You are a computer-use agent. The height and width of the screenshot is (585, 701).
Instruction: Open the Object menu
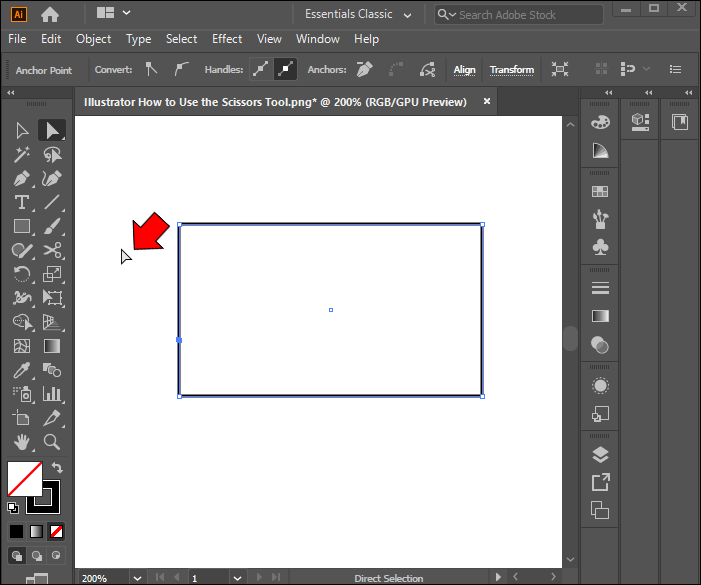[93, 39]
